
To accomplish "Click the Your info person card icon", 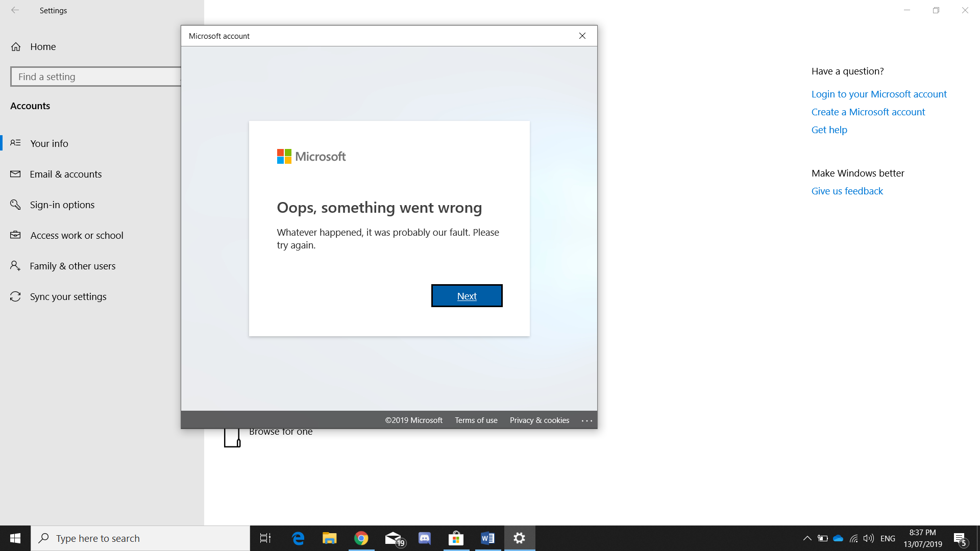I will [15, 143].
